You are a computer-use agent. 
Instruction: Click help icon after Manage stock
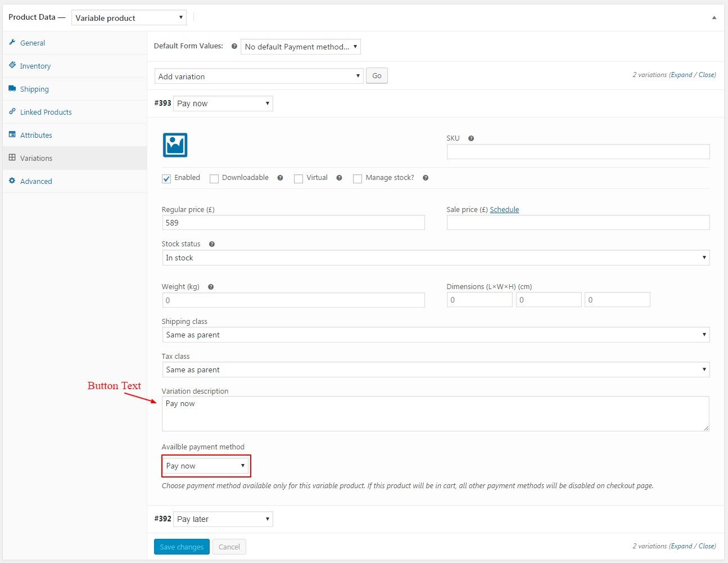pos(426,178)
